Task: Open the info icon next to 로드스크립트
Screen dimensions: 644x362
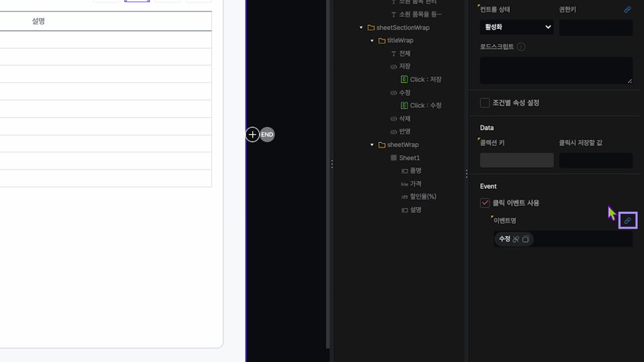Action: [x=521, y=47]
